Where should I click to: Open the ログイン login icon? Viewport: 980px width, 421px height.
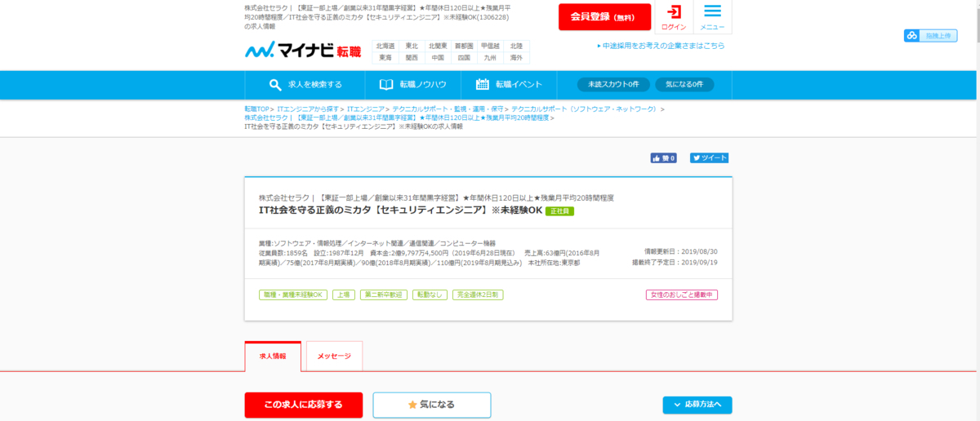[674, 17]
